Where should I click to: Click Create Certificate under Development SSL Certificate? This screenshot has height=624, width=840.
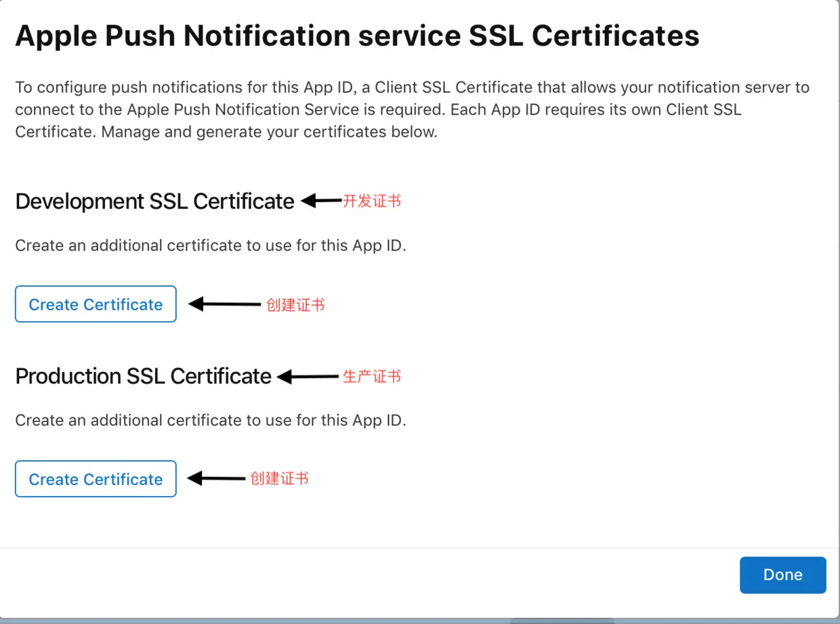coord(96,304)
